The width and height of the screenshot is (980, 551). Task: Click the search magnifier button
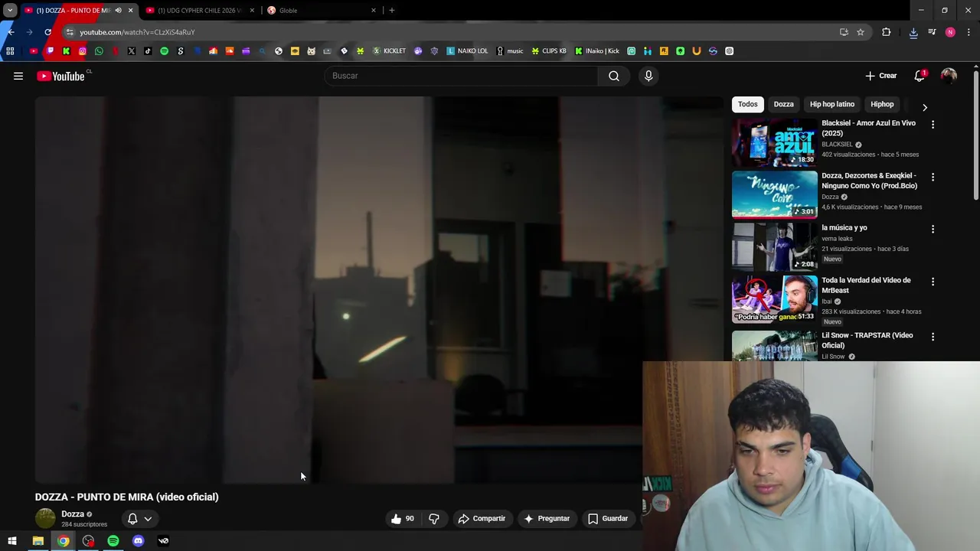[x=614, y=76]
